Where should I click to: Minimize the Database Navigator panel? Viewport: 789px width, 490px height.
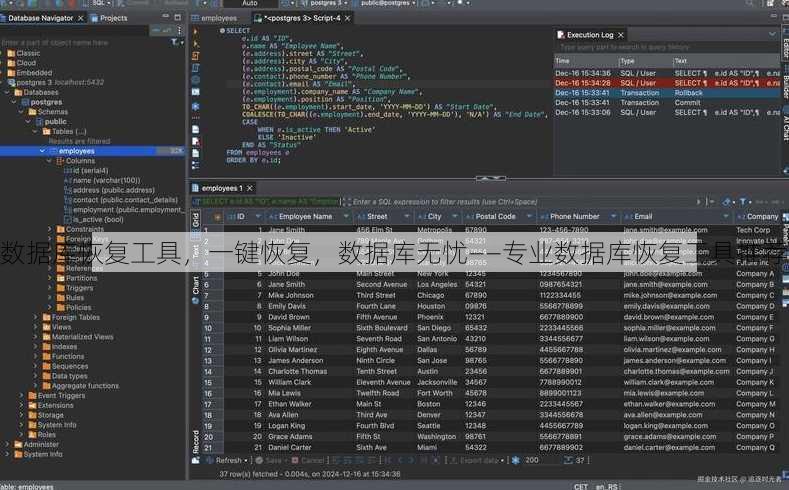coord(166,17)
